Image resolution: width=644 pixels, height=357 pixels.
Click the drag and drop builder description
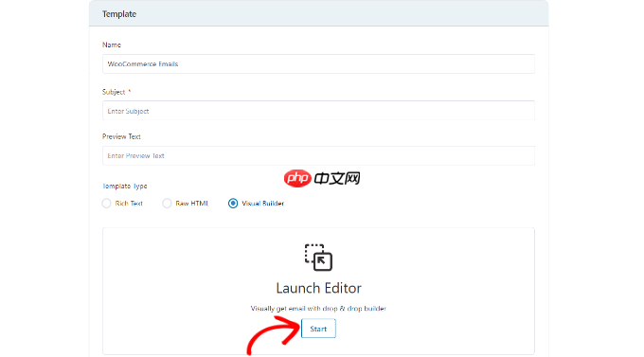coord(318,309)
